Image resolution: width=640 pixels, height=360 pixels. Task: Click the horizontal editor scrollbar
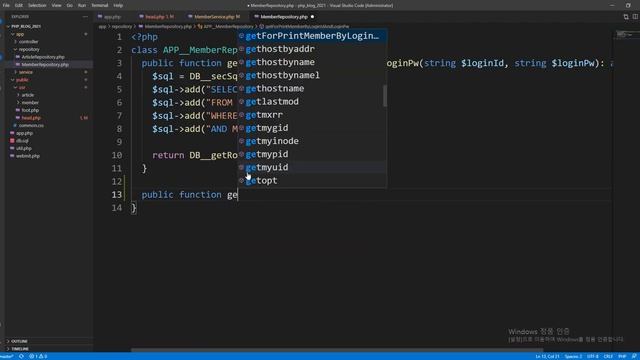(x=337, y=350)
